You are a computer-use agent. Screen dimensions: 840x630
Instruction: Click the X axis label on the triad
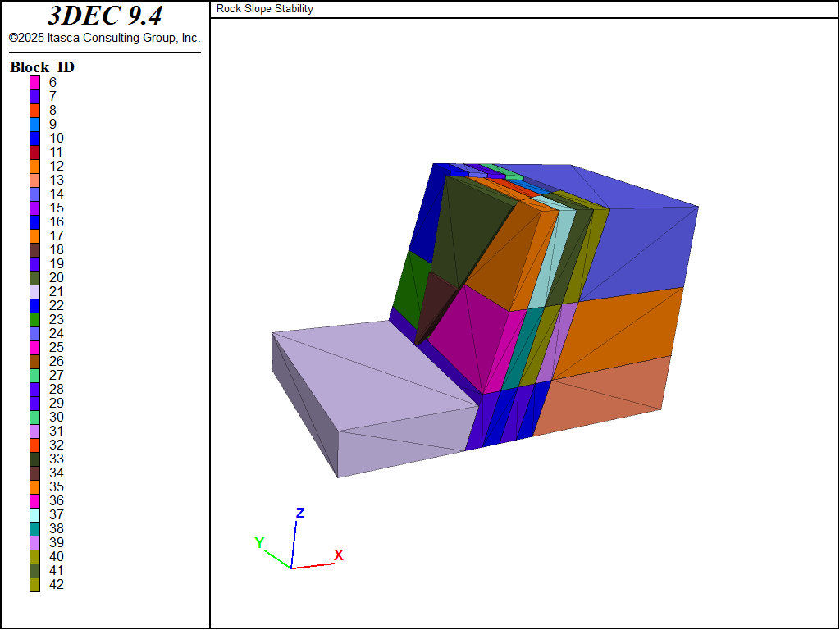[x=338, y=555]
